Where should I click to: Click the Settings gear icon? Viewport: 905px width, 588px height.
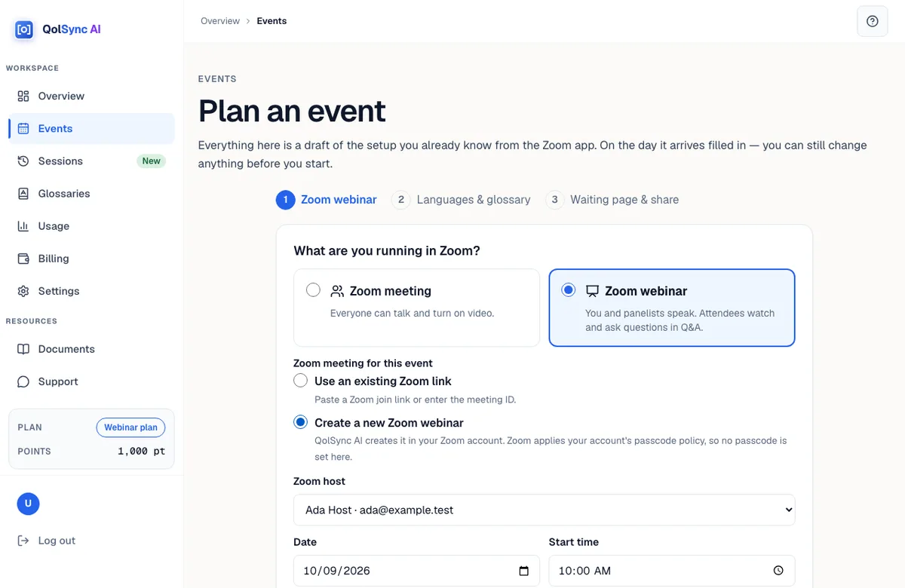point(23,290)
